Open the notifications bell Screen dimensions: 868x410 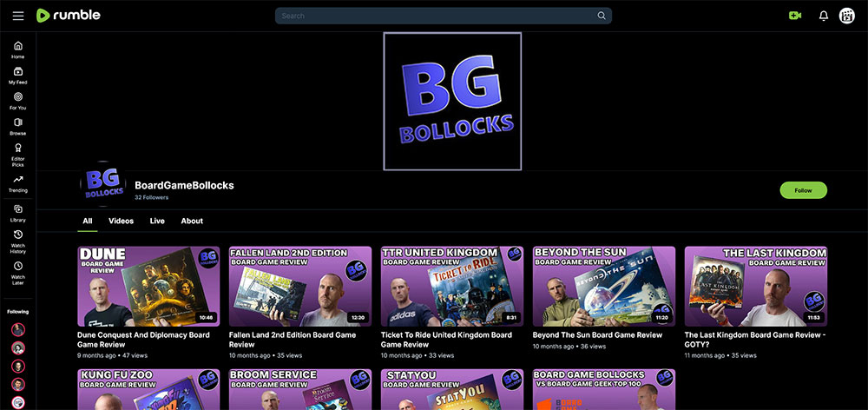[824, 16]
